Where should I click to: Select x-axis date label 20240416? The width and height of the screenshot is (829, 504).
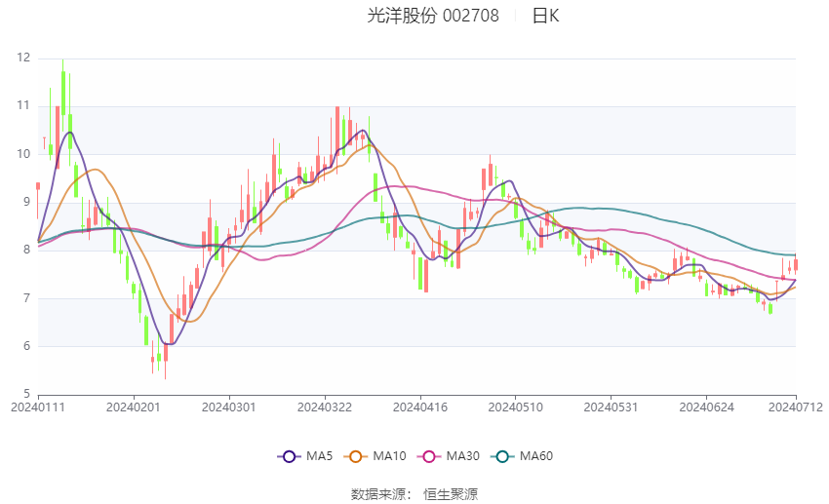coord(420,407)
